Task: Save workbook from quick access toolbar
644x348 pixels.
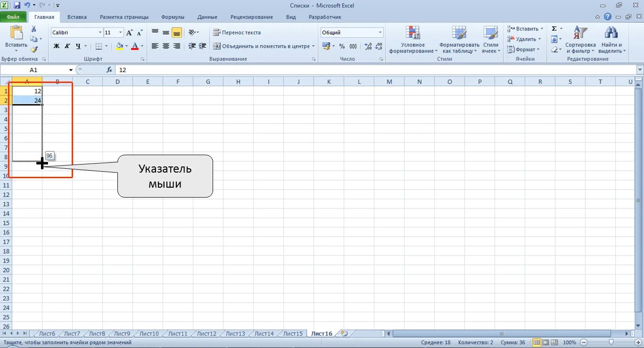Action: (x=17, y=5)
